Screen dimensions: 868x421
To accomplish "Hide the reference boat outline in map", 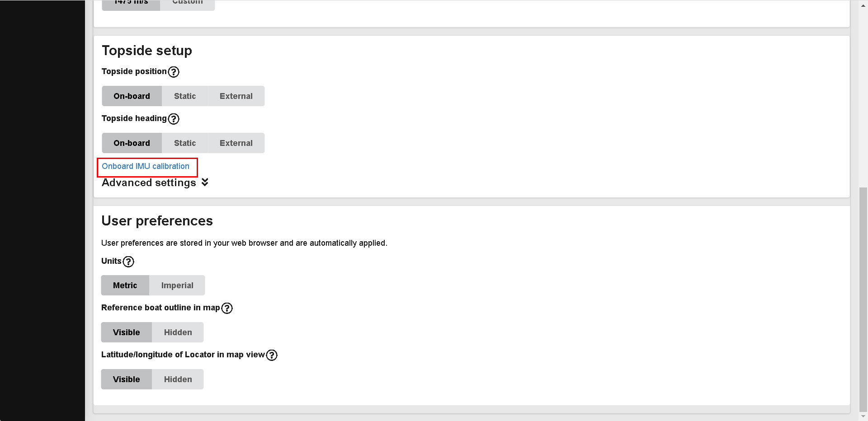I will point(178,332).
